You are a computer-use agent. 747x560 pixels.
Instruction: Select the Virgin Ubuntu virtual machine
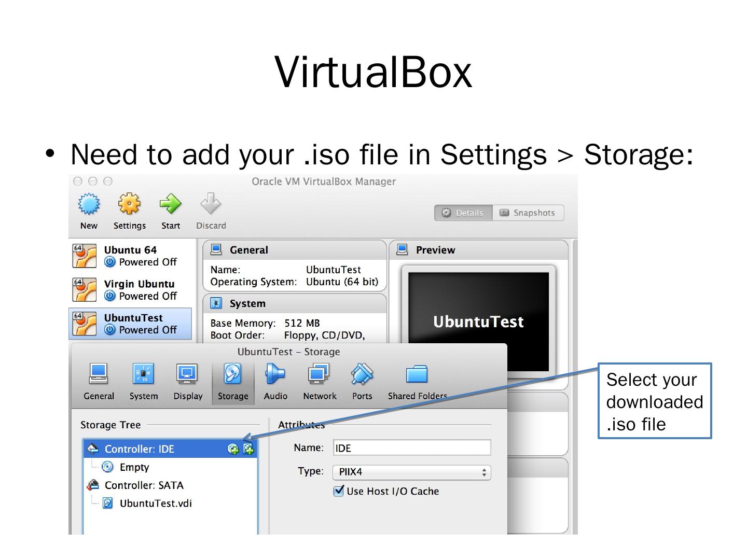[130, 290]
